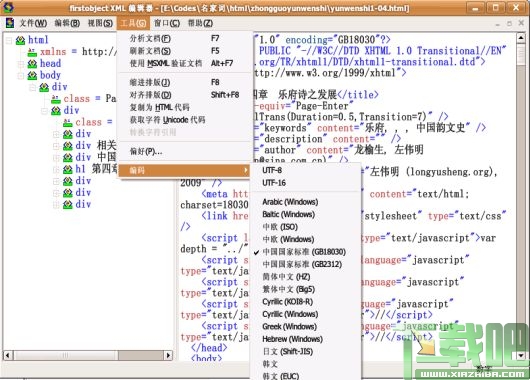The image size is (530, 380).
Task: Click the app icon in menu bar
Action: 10,23
